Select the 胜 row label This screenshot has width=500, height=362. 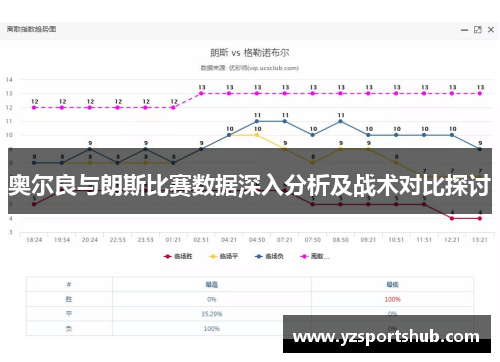[69, 299]
